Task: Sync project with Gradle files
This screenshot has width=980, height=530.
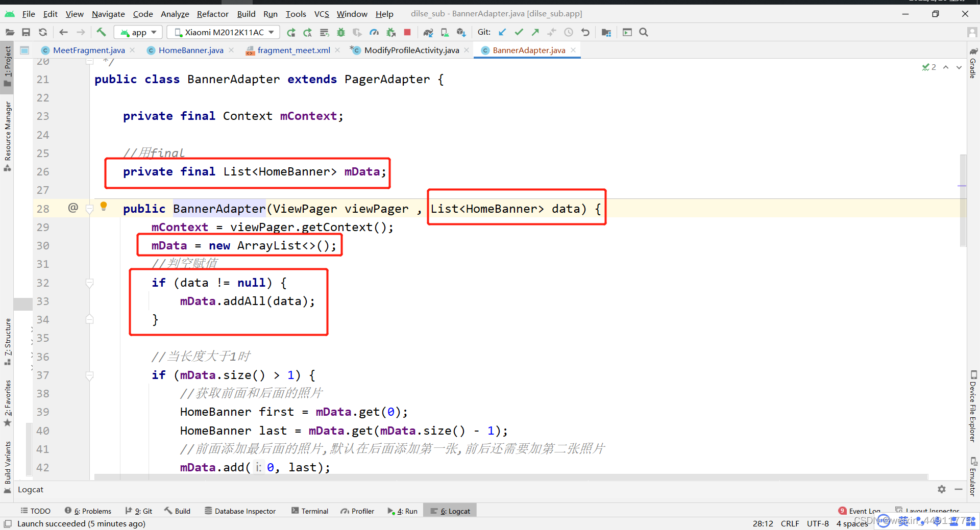Action: (x=429, y=32)
